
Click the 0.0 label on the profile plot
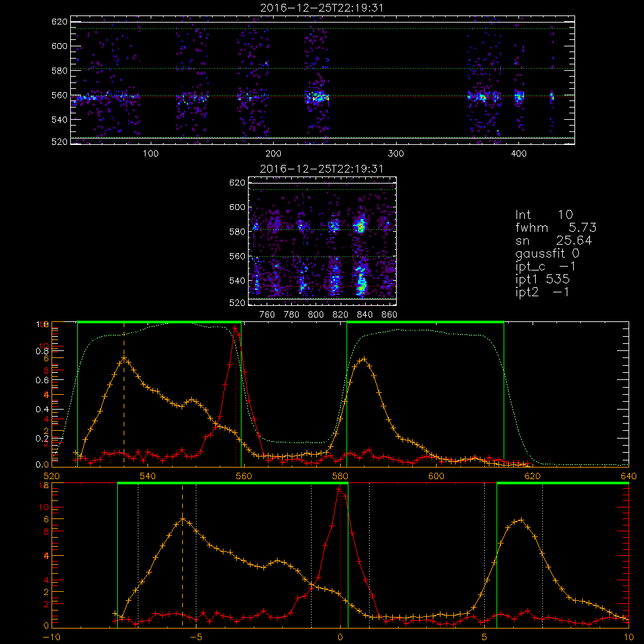44,464
